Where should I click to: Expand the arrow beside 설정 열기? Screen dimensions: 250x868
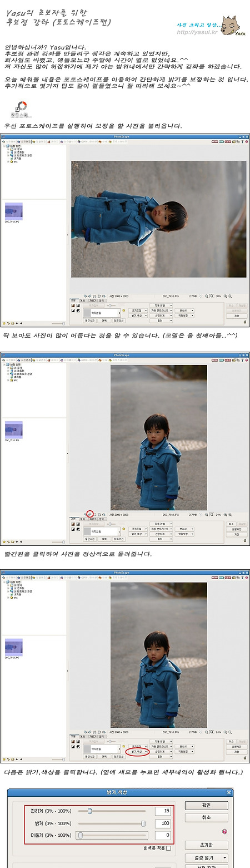[x=224, y=858]
